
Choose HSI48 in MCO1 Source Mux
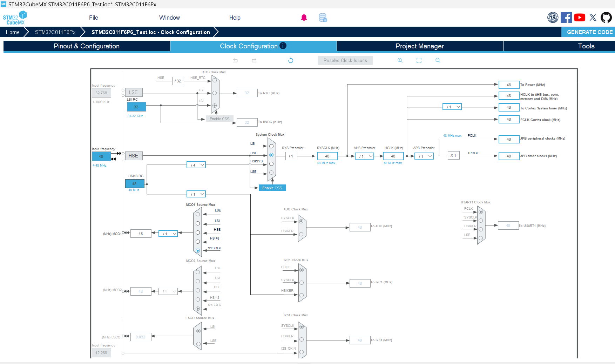[198, 242]
